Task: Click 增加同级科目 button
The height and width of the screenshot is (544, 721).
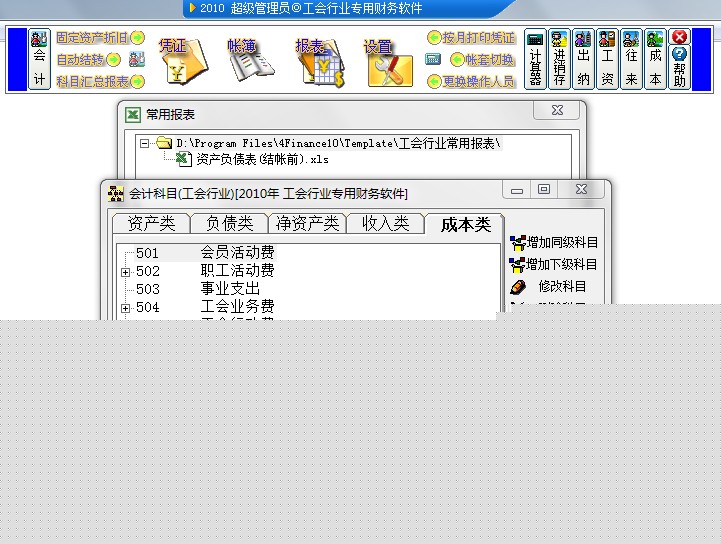Action: click(x=554, y=242)
